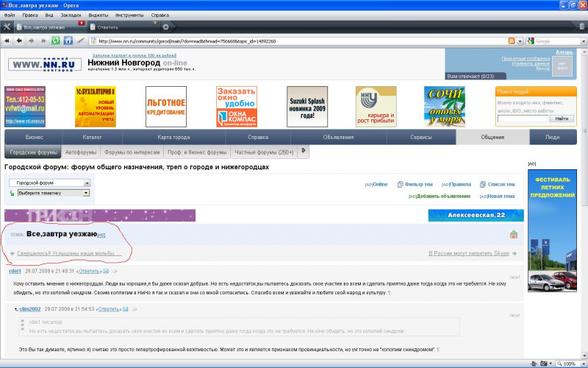
Task: Reload the page with green Reload icon
Action: [56, 40]
